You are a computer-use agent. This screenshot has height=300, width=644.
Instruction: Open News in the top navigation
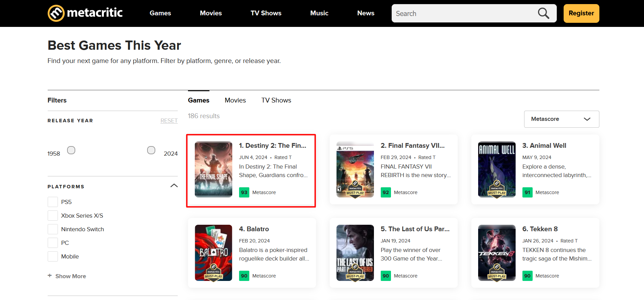point(366,13)
